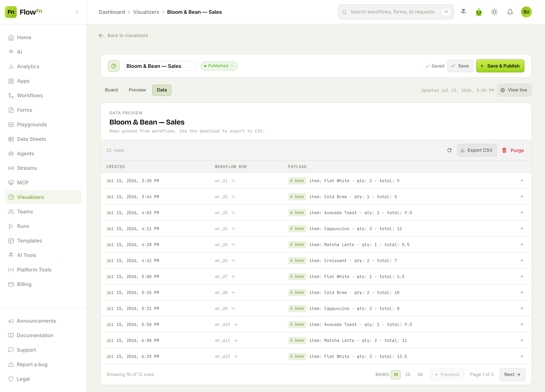Open Platform Tools in sidebar
Viewport: 545px width, 392px height.
tap(43, 270)
